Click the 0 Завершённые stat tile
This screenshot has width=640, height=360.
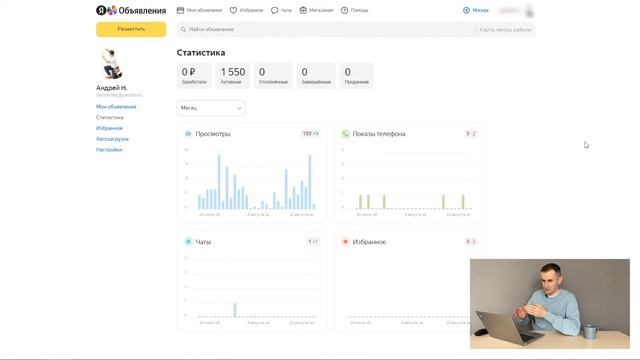point(316,76)
